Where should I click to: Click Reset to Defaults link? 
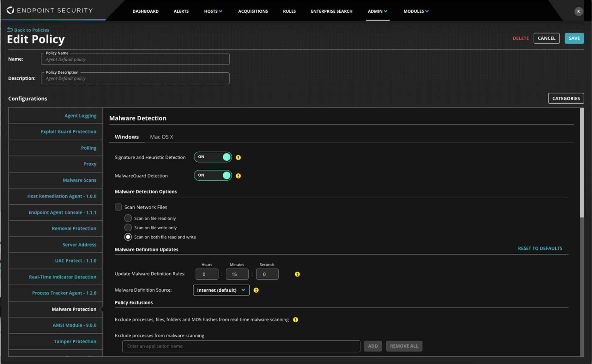tap(540, 248)
